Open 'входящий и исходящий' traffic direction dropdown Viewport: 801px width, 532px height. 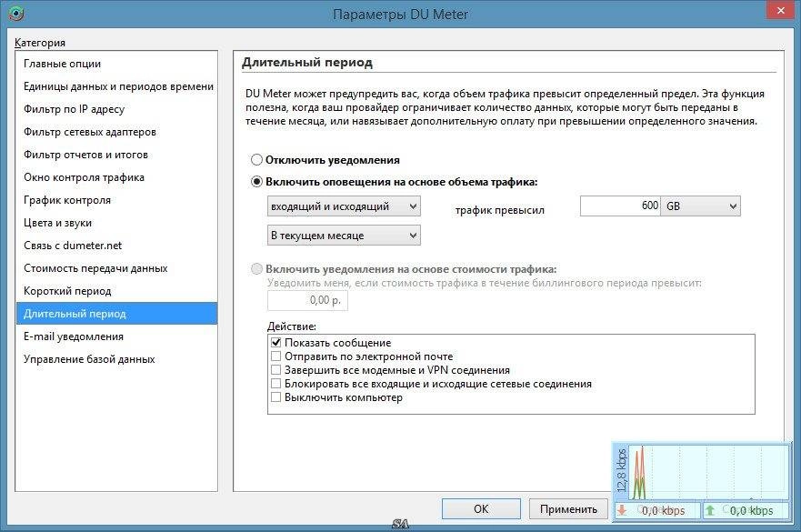[344, 206]
